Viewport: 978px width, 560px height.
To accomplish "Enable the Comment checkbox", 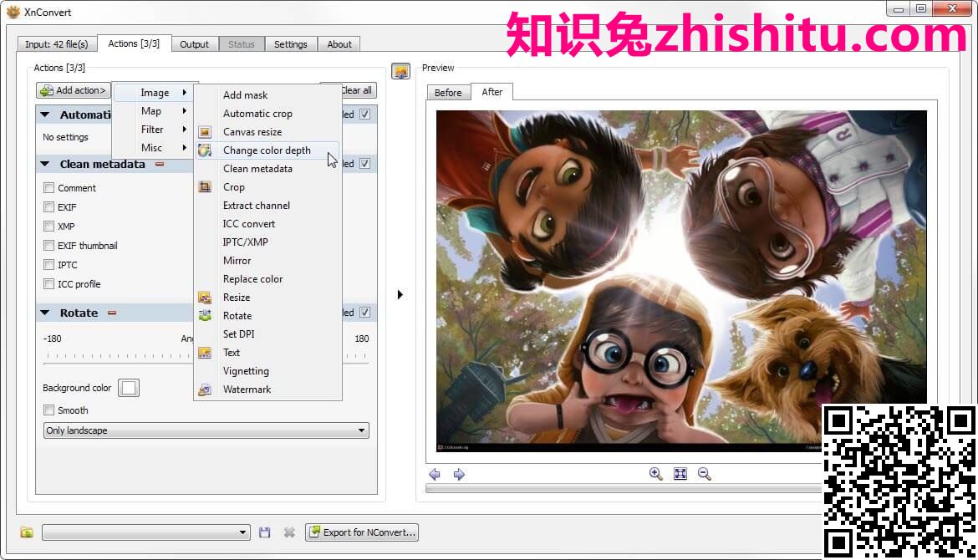I will 48,188.
